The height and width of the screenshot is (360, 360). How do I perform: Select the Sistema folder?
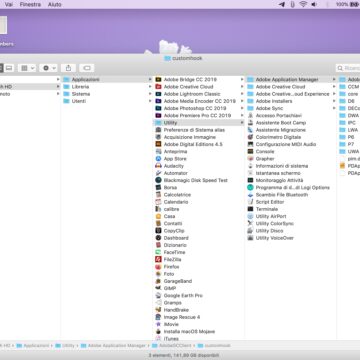[106, 94]
